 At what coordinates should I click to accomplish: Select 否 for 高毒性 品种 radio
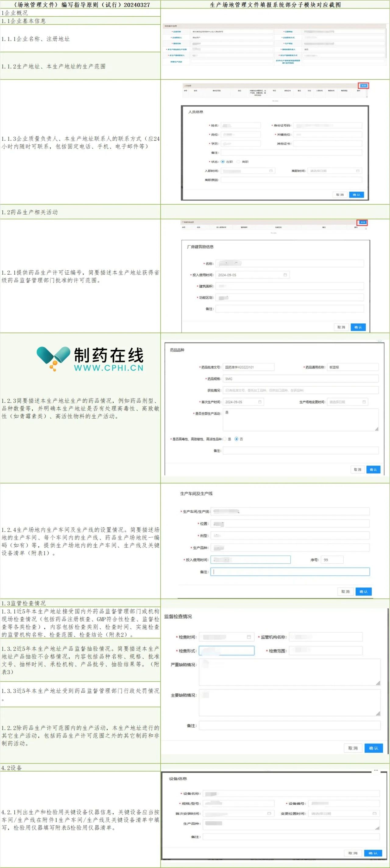click(236, 439)
